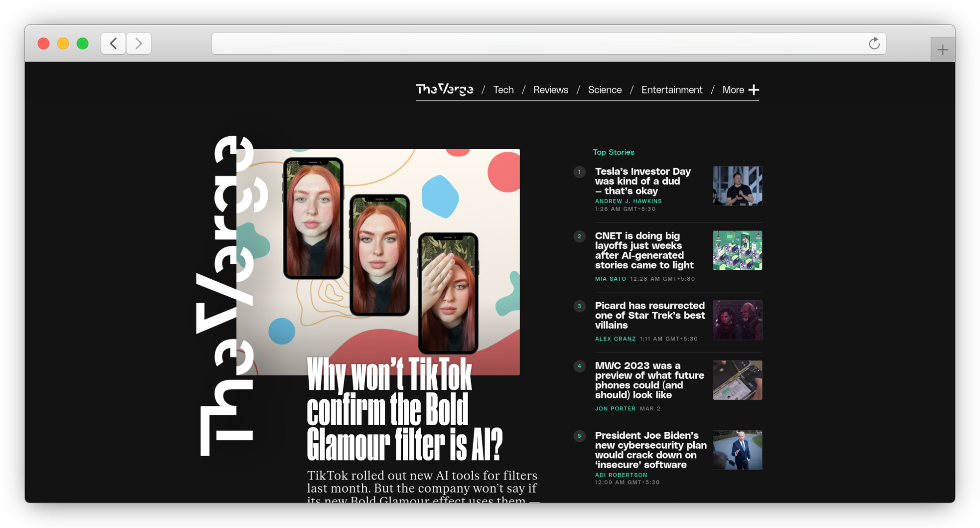Go to the Science section
This screenshot has width=980, height=528.
(604, 90)
